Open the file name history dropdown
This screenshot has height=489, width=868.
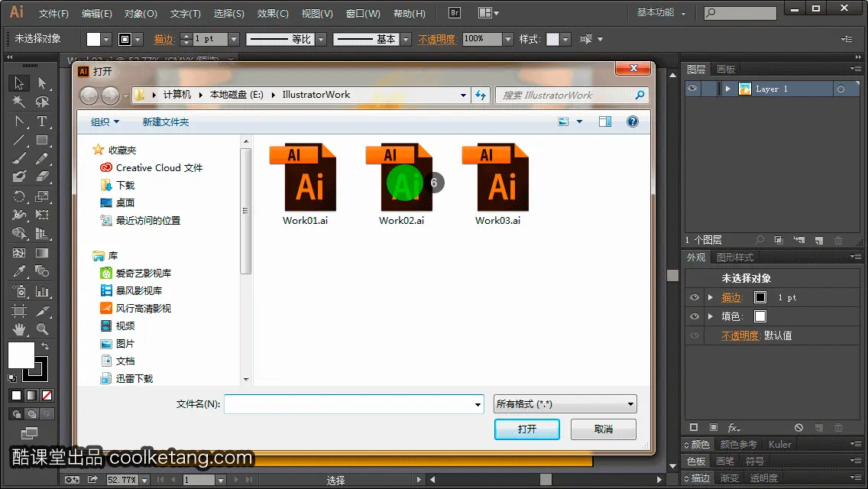click(478, 405)
